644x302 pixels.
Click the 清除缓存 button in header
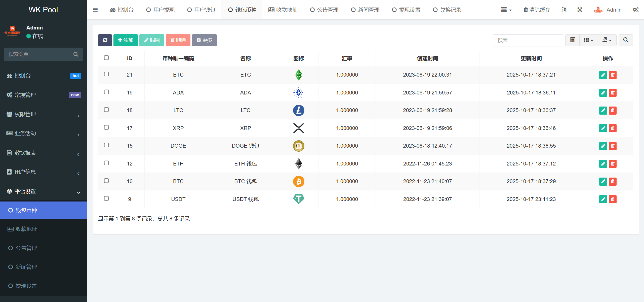pos(537,10)
